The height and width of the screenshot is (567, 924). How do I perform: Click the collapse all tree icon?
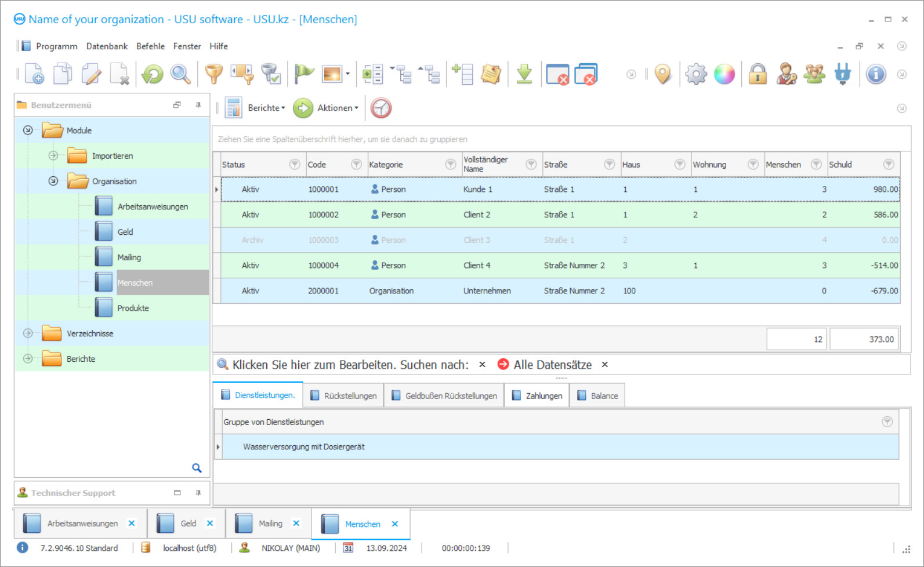coord(430,74)
